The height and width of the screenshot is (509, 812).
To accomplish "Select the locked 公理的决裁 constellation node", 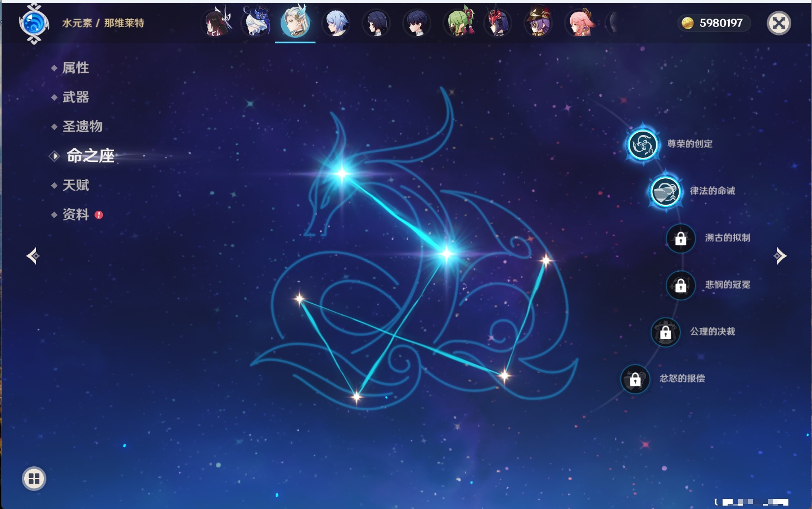I will coord(665,332).
